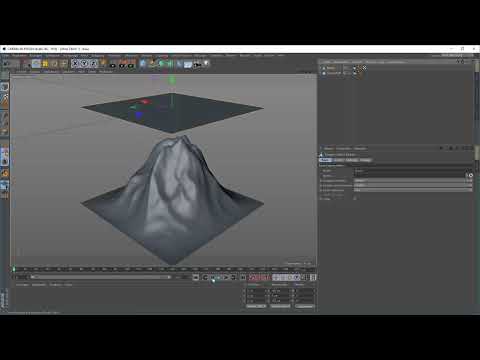Click the Deformer icon in top toolbar
Viewport: 480px width, 360px height.
tap(179, 64)
